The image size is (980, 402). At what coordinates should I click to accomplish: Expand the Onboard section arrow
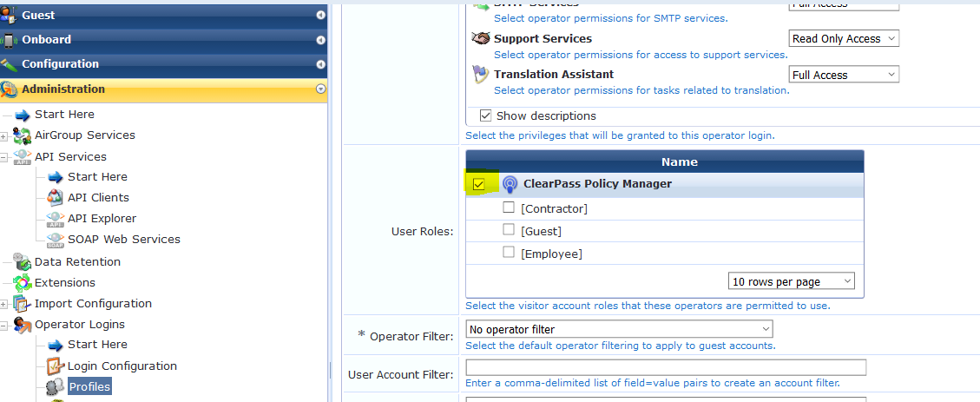[x=320, y=40]
